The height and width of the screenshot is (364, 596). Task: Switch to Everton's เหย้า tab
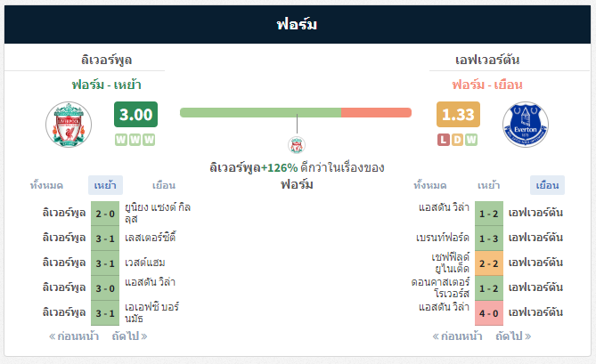[x=489, y=185]
